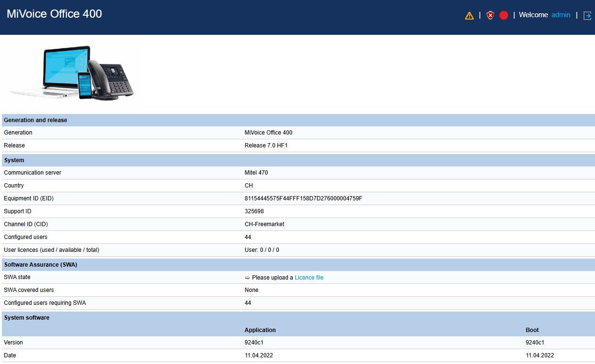Click the Mitel 470 communication server value

tap(256, 173)
